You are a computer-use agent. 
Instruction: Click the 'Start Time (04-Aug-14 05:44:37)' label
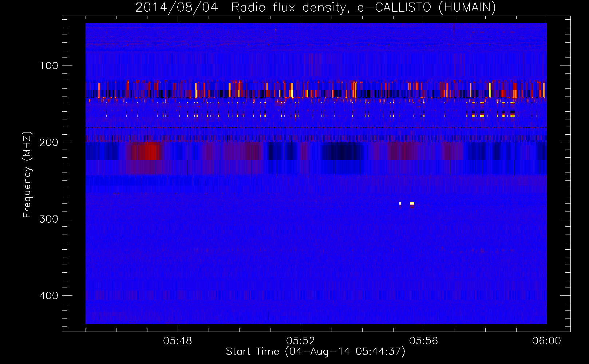click(316, 352)
